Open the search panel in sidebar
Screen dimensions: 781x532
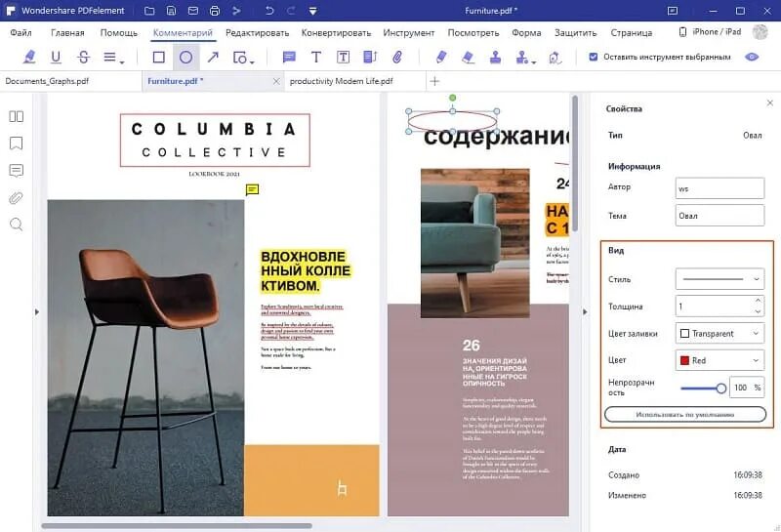pos(16,225)
